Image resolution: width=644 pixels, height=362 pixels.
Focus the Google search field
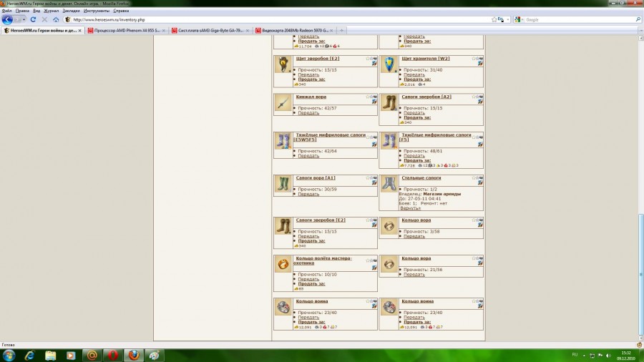click(x=579, y=20)
